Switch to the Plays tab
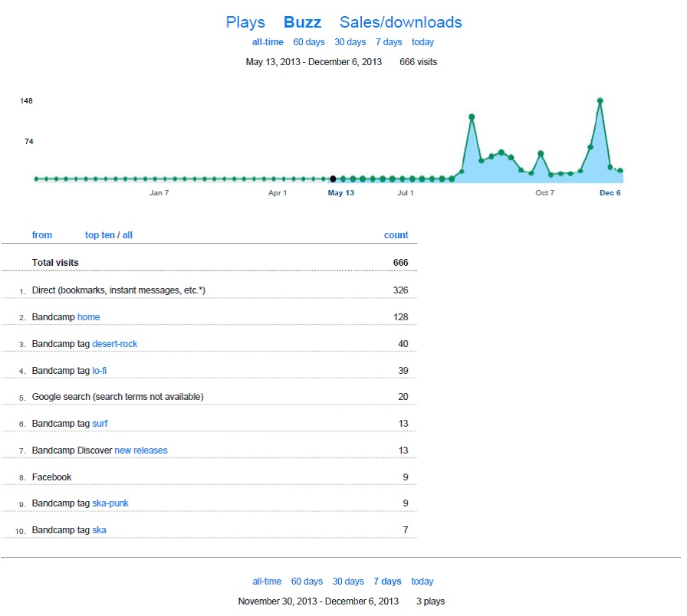This screenshot has height=616, width=687. coord(245,22)
